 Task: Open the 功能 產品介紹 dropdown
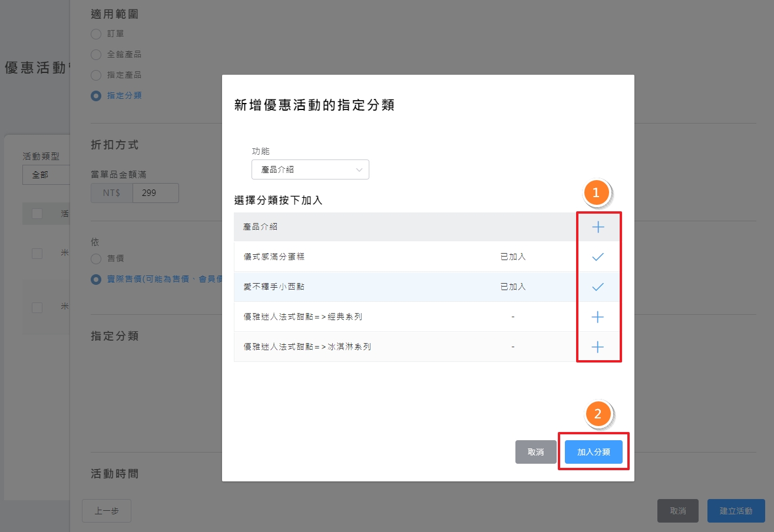[310, 169]
